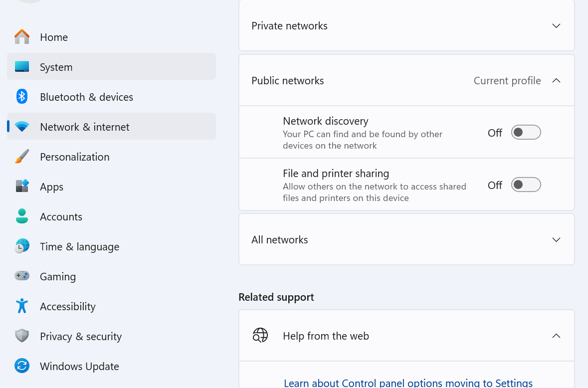Image resolution: width=588 pixels, height=388 pixels.
Task: Click the Gaming controller icon
Action: tap(22, 276)
